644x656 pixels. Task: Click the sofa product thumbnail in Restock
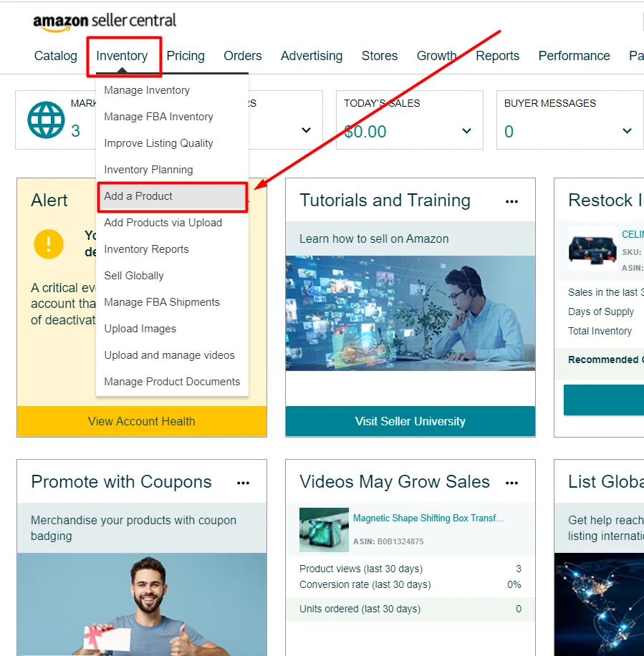pos(592,250)
